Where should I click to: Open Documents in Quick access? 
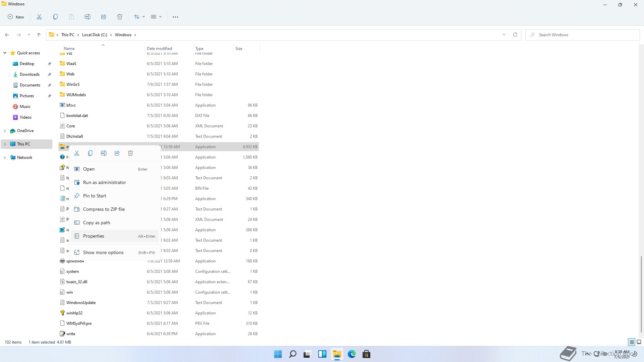coord(30,85)
